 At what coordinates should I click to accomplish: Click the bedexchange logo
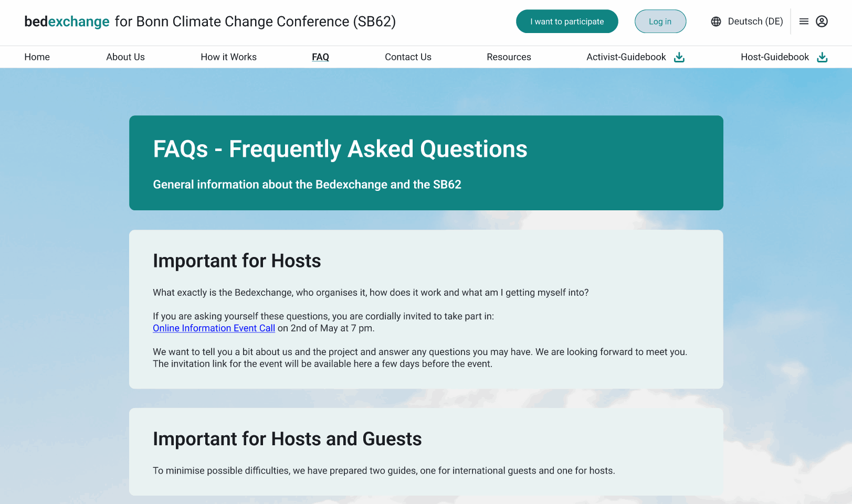(x=67, y=22)
